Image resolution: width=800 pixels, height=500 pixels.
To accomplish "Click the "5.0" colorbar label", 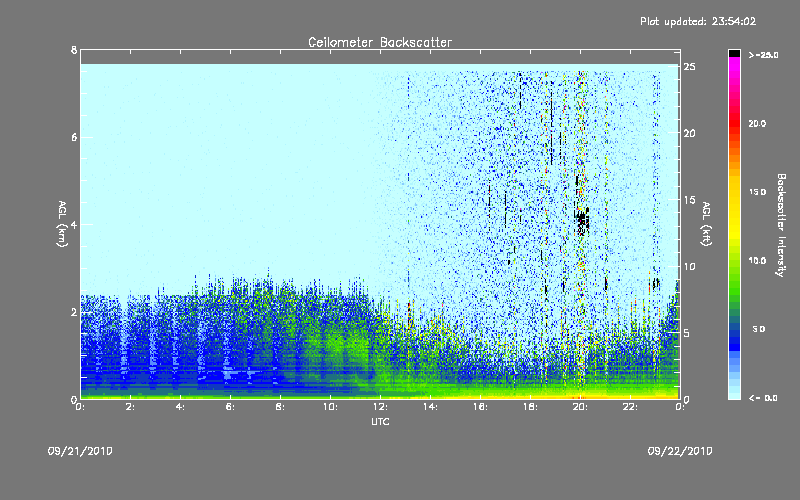I will [x=759, y=329].
